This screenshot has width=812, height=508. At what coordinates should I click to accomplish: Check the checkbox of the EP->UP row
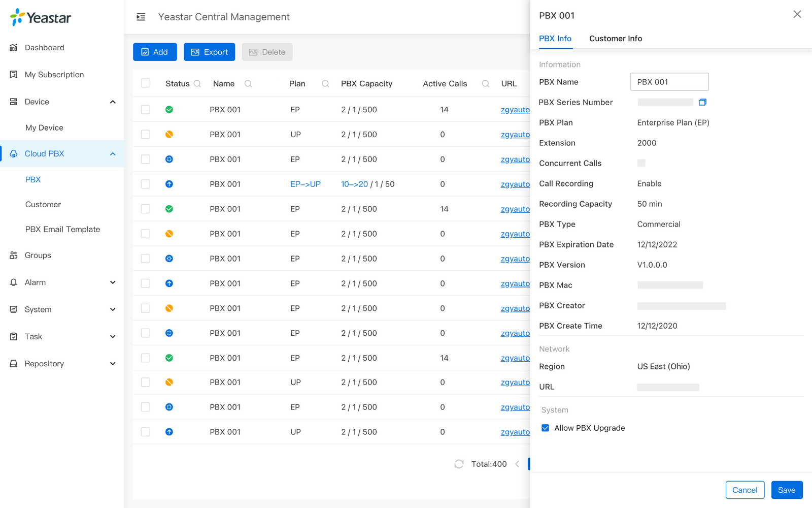tap(146, 184)
